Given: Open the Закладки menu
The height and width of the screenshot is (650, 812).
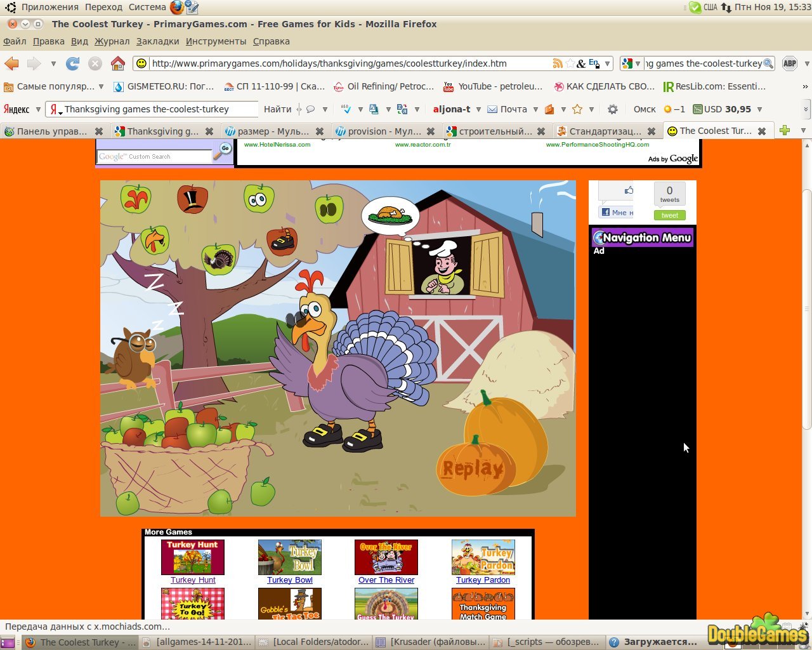Looking at the screenshot, I should 157,41.
